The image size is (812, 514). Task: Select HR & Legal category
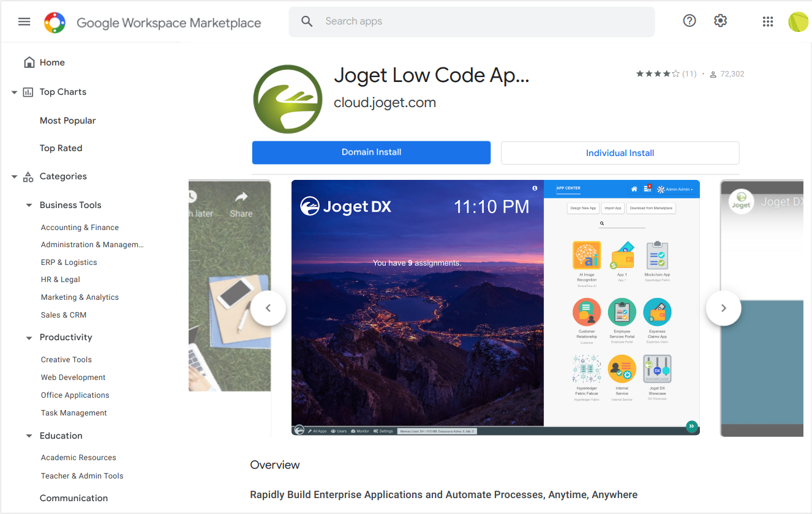[61, 280]
